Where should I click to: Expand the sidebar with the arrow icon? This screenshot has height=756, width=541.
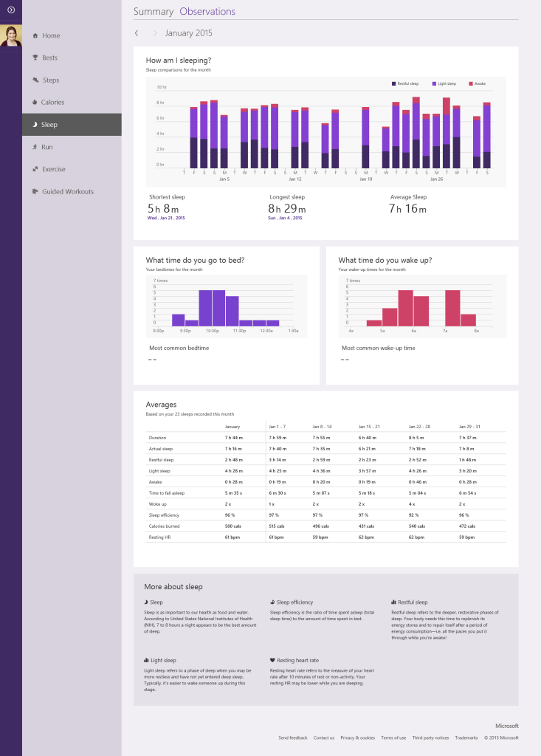point(10,10)
